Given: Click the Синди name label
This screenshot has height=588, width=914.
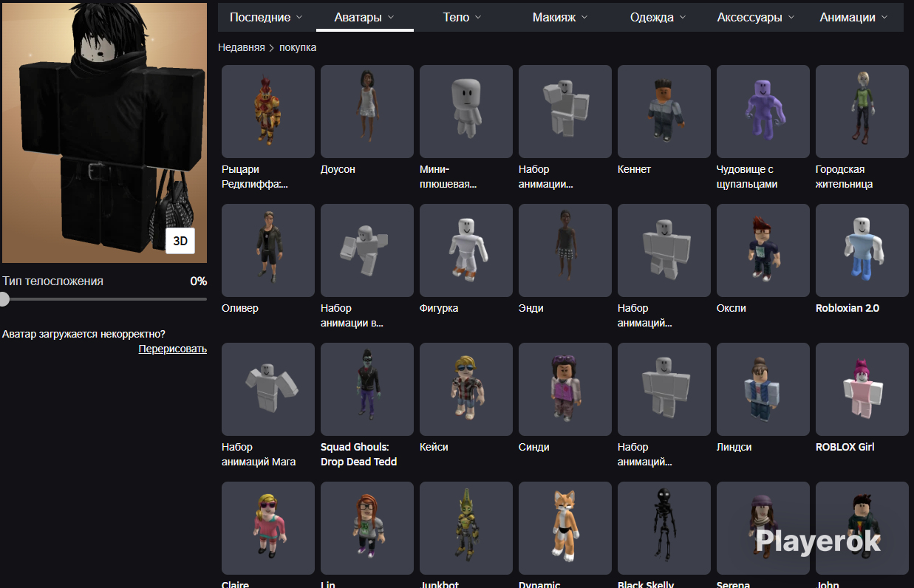Looking at the screenshot, I should [x=533, y=447].
